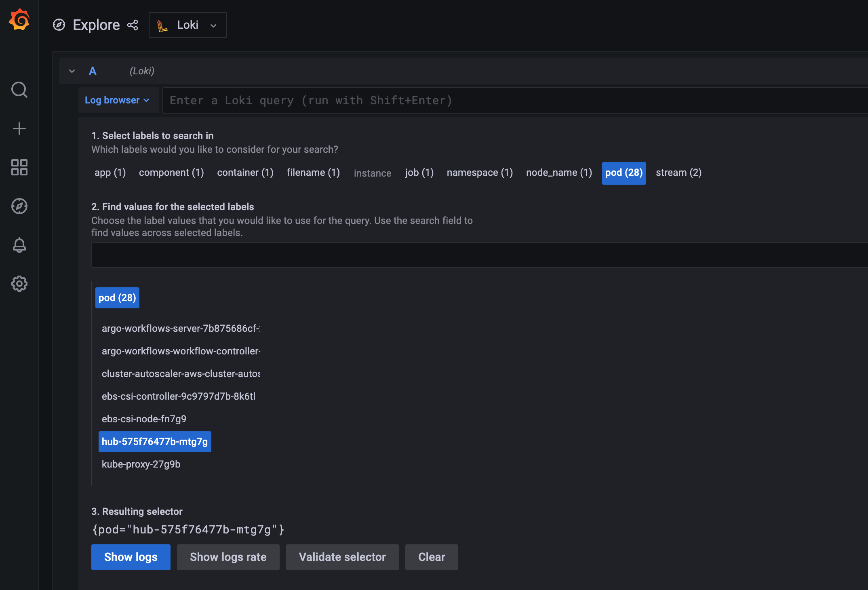Deselect the pod (28) label in step 1

coord(624,173)
